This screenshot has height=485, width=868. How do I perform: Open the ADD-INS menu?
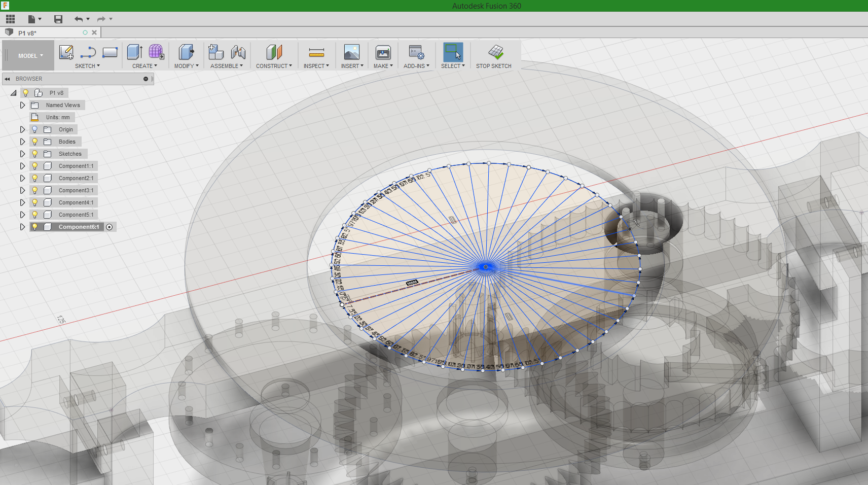point(416,66)
